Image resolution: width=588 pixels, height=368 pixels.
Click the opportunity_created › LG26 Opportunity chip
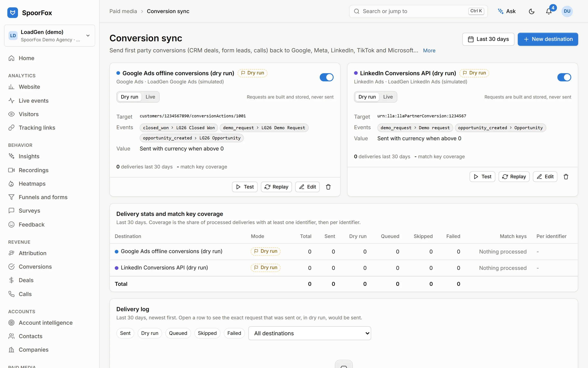(192, 138)
